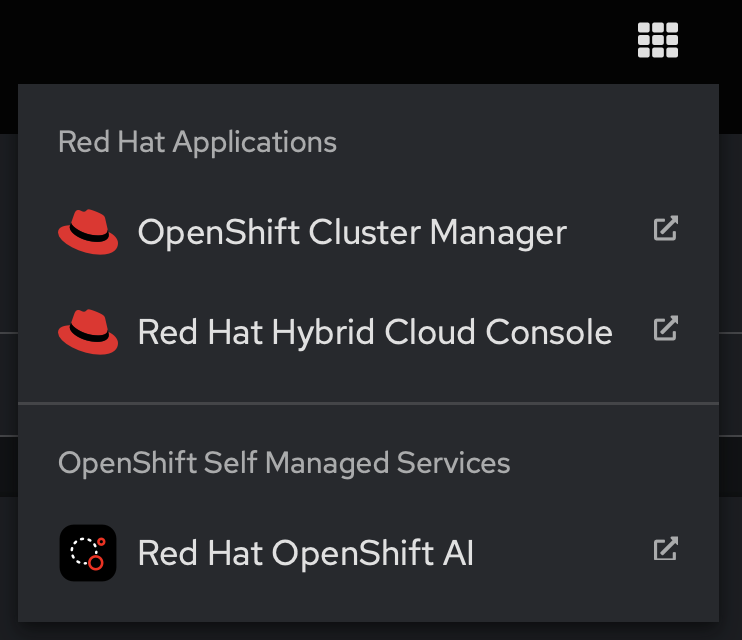Click external link icon for Hybrid Cloud Console

point(666,328)
